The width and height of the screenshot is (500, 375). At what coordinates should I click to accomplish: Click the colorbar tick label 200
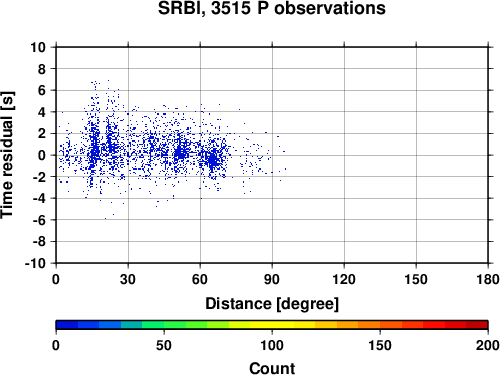(x=488, y=345)
